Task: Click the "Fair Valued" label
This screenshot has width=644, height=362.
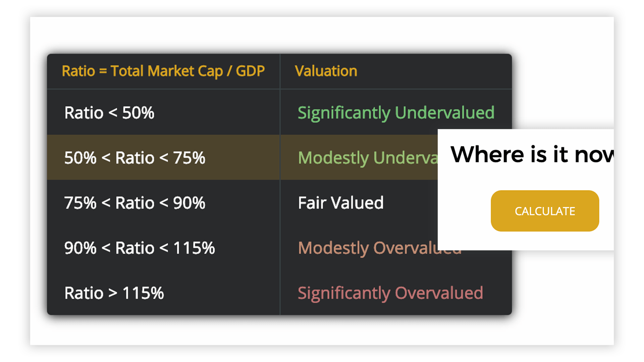Action: click(x=341, y=203)
